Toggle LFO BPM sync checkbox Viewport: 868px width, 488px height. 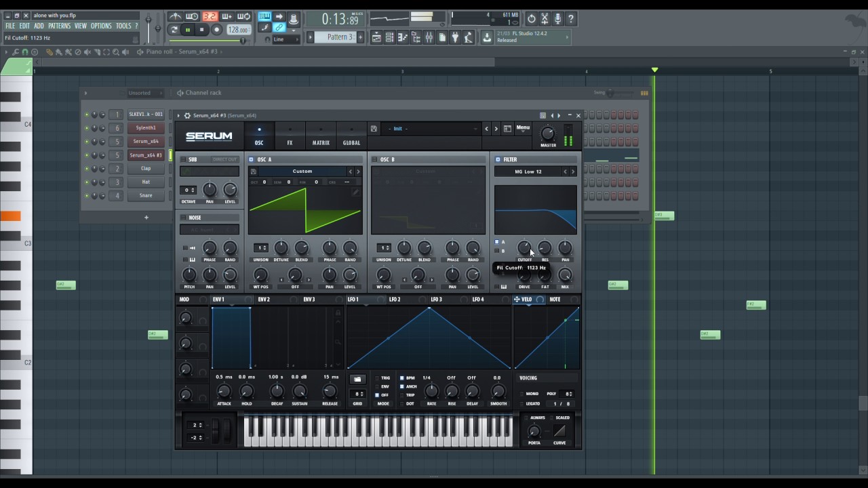(402, 378)
